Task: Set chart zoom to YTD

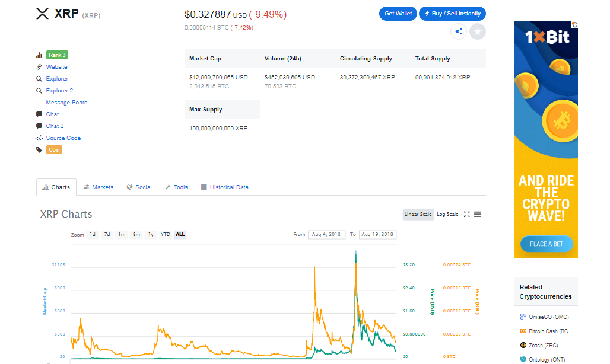Action: 166,235
